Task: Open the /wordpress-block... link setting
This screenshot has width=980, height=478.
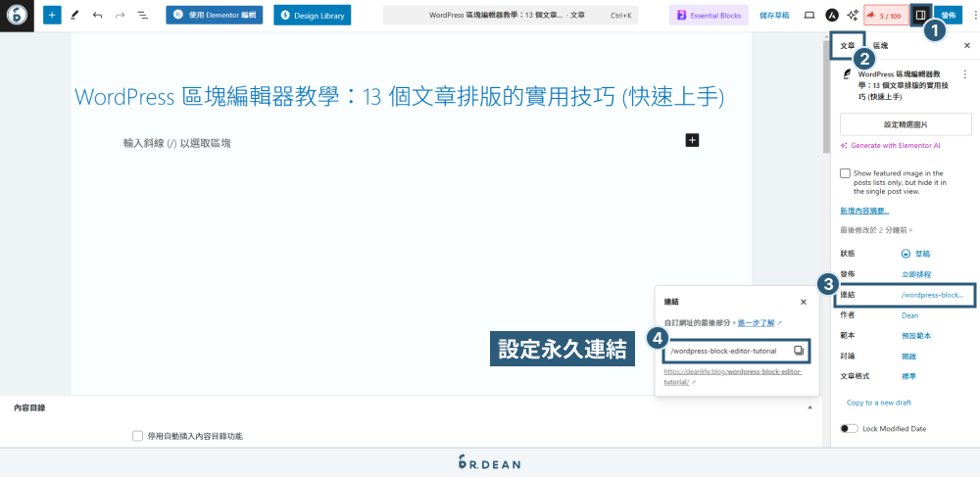Action: (x=932, y=294)
